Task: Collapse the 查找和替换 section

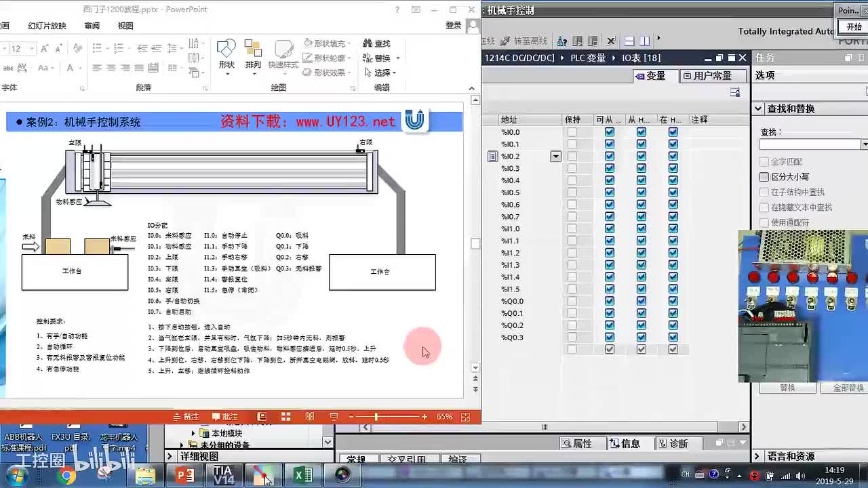Action: [x=758, y=108]
